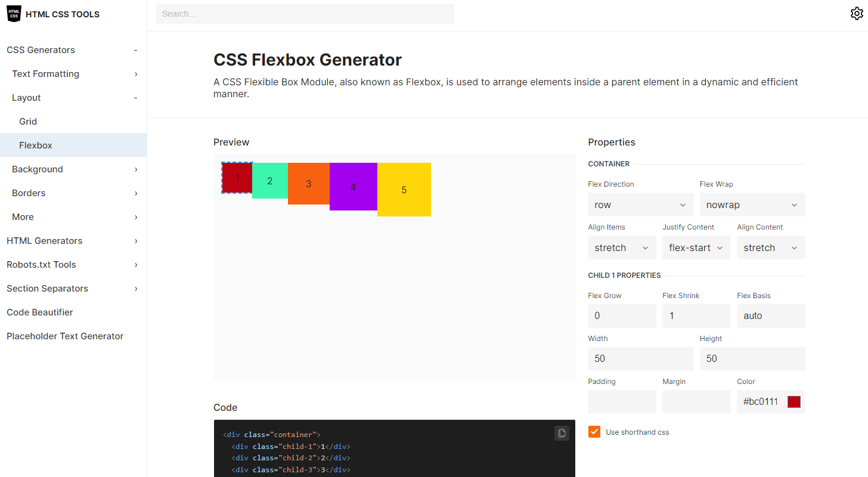Screen dimensions: 868x477
Task: Click the settings gear icon
Action: coord(856,14)
